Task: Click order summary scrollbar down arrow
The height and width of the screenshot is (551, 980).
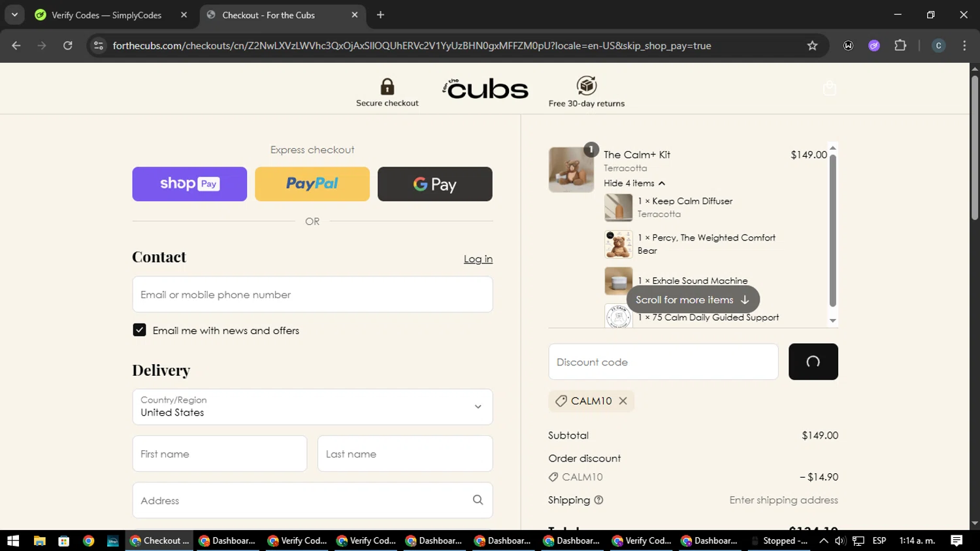Action: point(833,320)
